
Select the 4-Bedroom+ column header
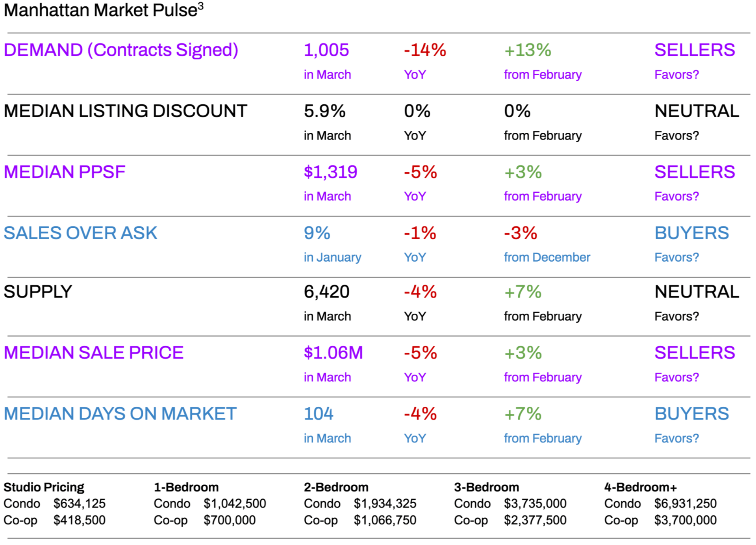coord(640,487)
